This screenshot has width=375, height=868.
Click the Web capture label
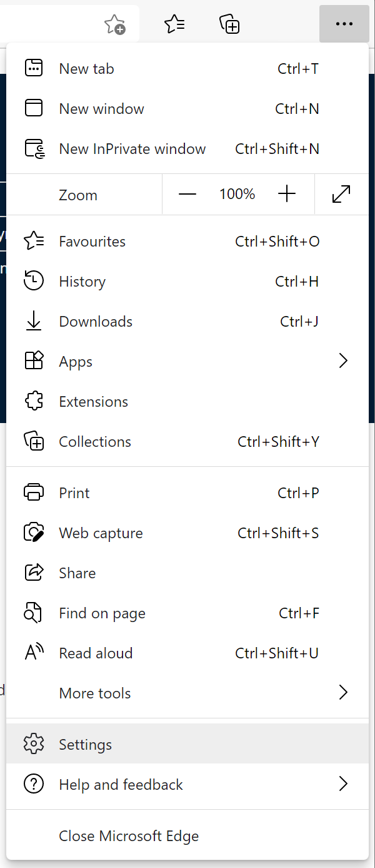[101, 533]
